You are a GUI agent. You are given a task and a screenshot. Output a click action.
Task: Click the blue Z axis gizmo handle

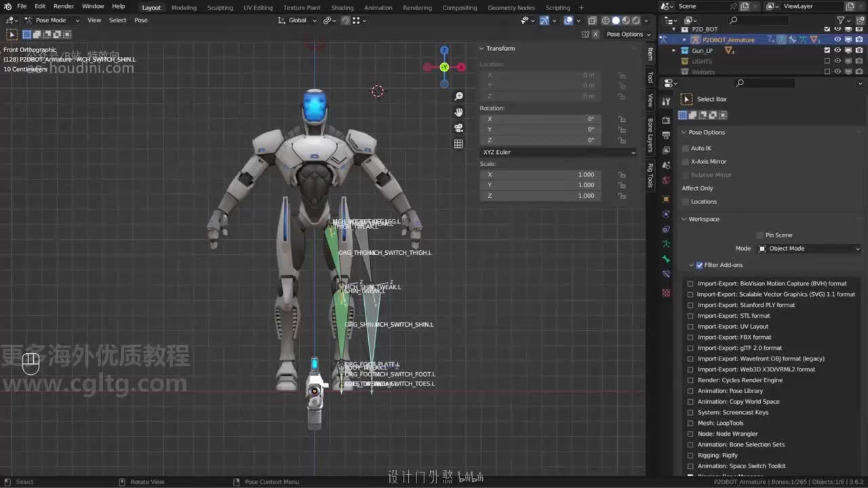pos(444,50)
